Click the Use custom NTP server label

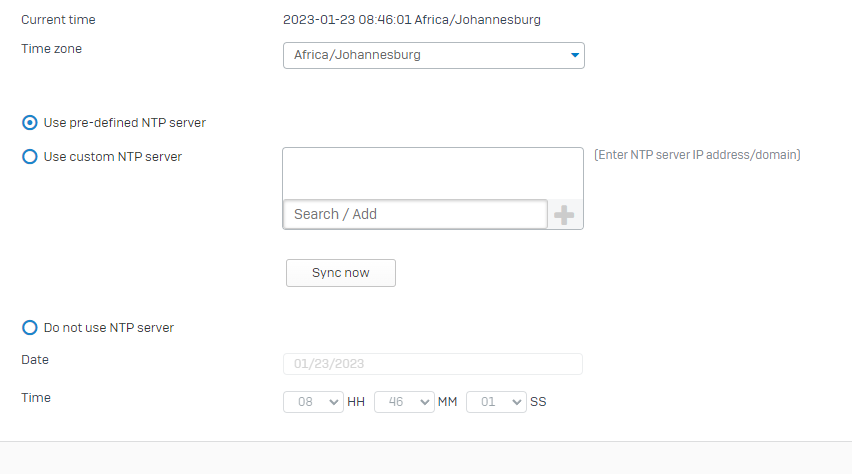coord(112,157)
